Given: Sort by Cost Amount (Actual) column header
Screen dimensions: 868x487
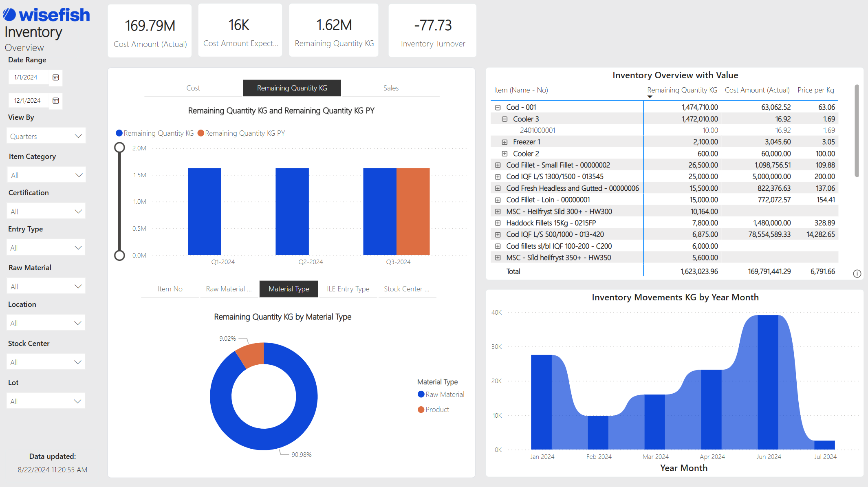Looking at the screenshot, I should 757,90.
